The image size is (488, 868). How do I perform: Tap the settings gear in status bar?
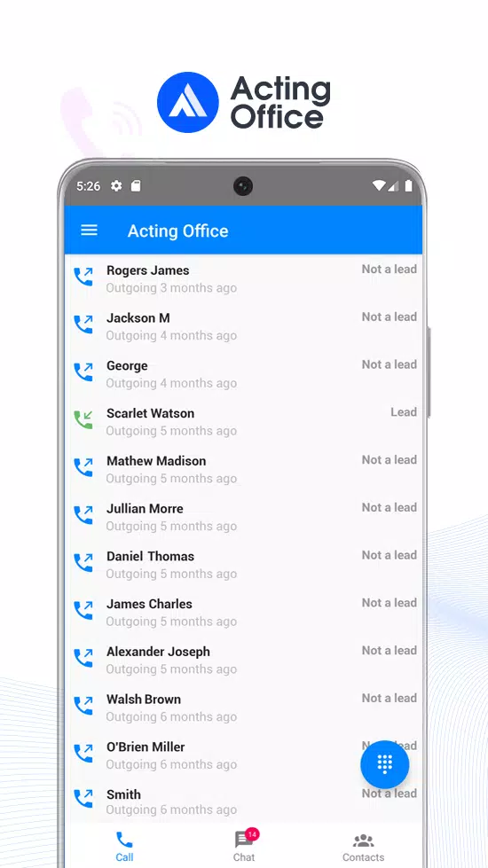tap(116, 186)
